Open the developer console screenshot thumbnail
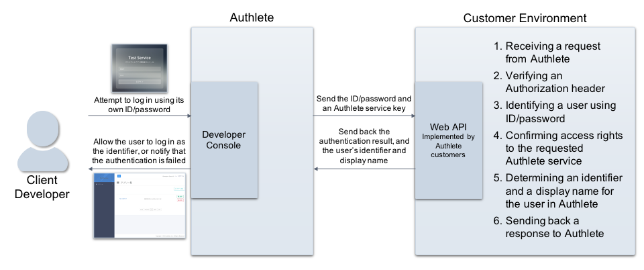This screenshot has height=270, width=644. (x=140, y=206)
